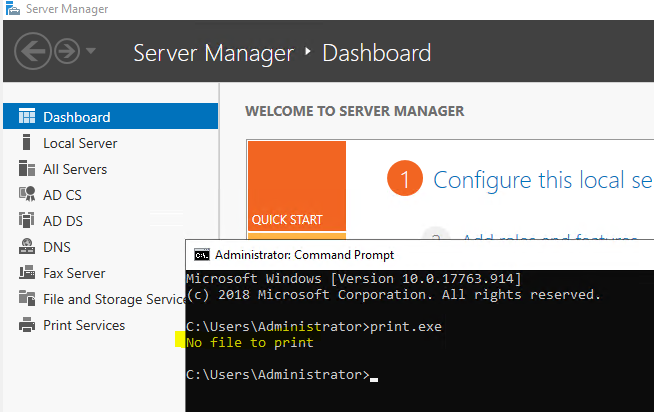This screenshot has height=412, width=654.
Task: Click the Server Manager app icon in title bar
Action: pos(13,8)
